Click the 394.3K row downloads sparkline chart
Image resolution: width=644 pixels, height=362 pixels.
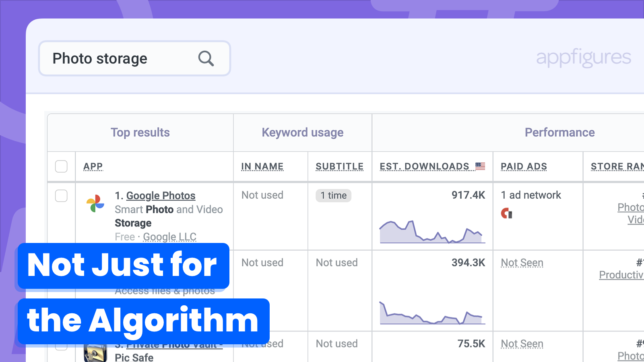[x=432, y=313]
